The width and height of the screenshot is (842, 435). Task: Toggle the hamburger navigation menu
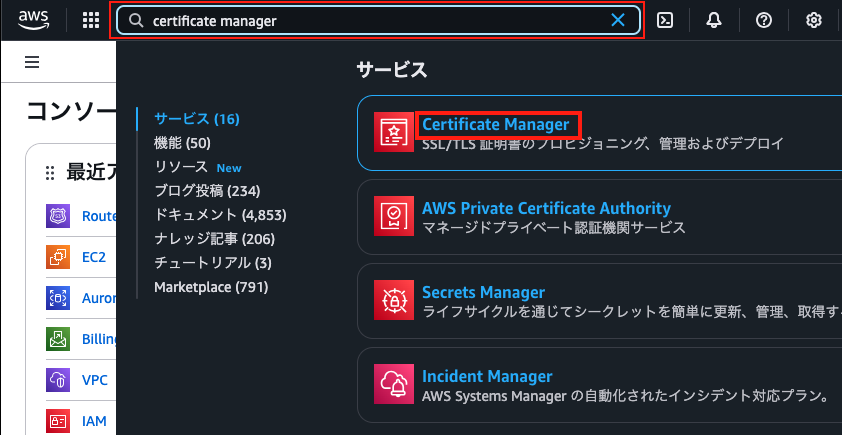coord(32,62)
